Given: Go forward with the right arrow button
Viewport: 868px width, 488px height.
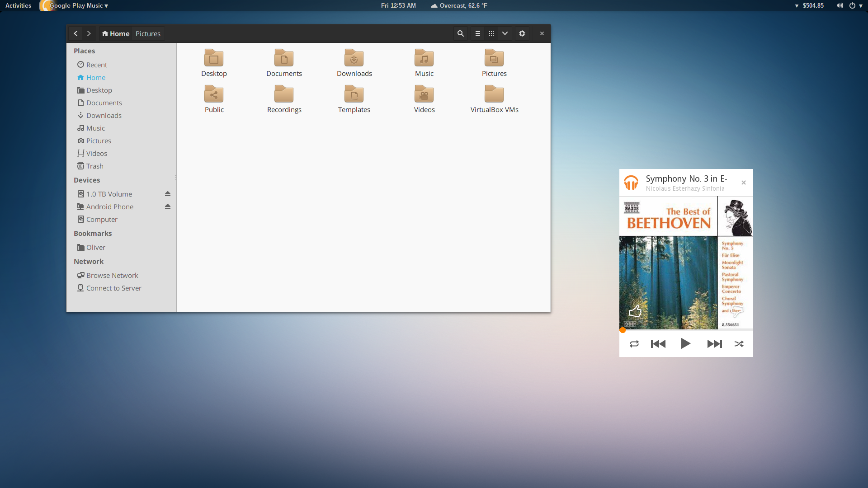Looking at the screenshot, I should (89, 33).
